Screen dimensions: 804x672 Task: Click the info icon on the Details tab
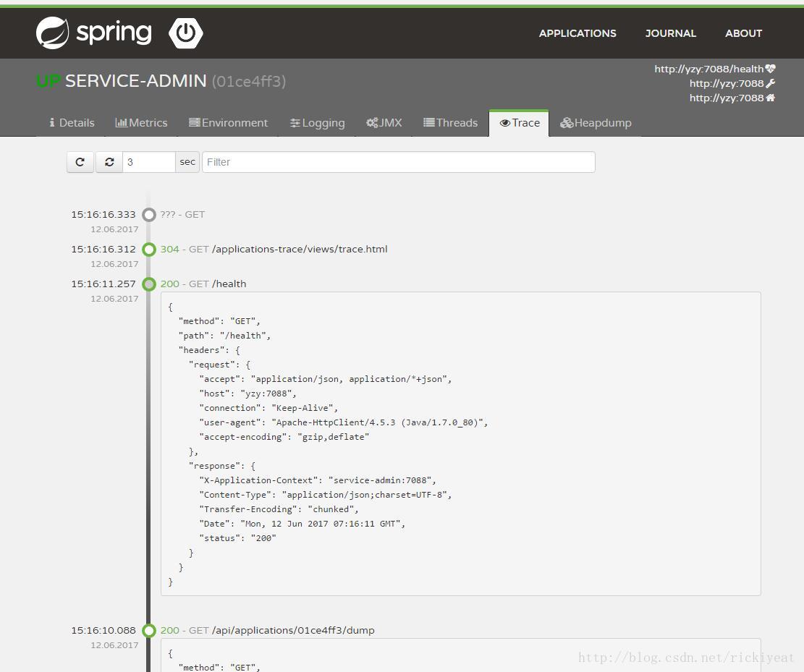pyautogui.click(x=51, y=122)
